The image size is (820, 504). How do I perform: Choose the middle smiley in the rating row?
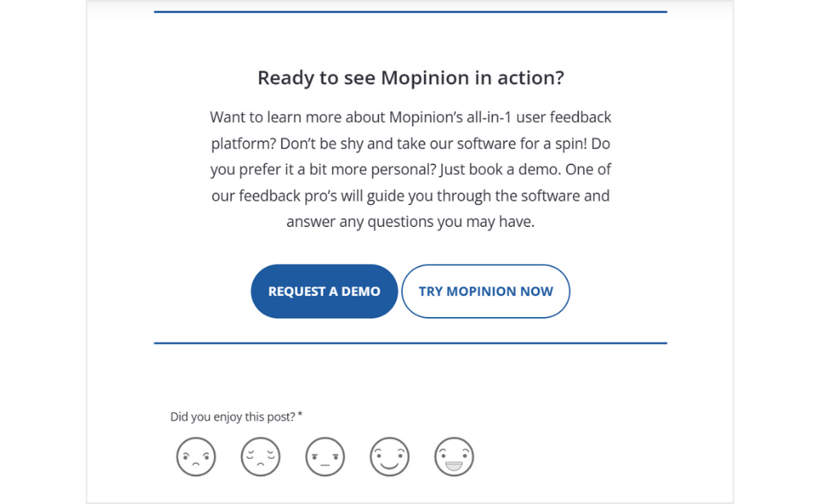click(325, 456)
